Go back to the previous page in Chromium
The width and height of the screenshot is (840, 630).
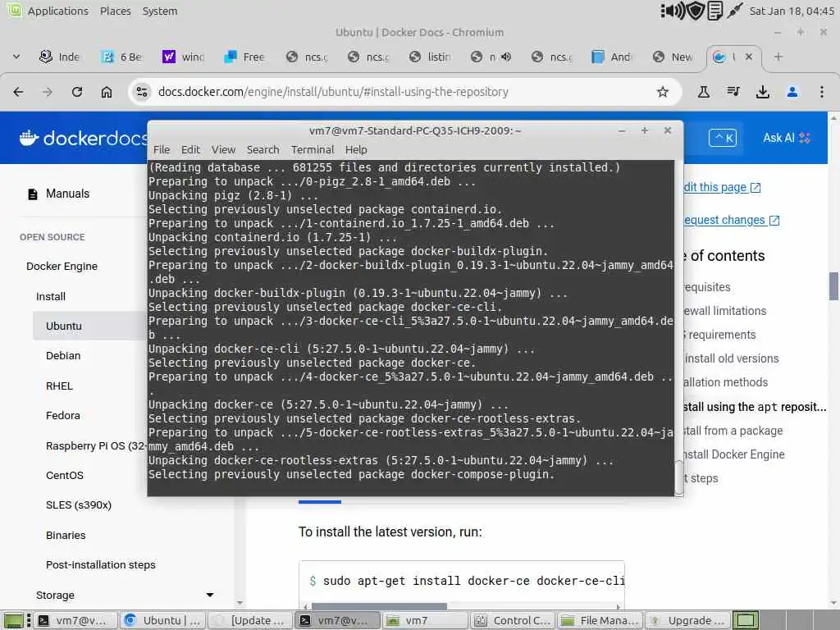click(18, 92)
